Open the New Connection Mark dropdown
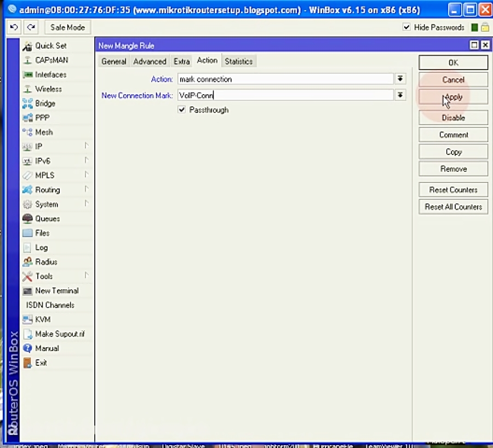The image size is (493, 448). point(400,95)
